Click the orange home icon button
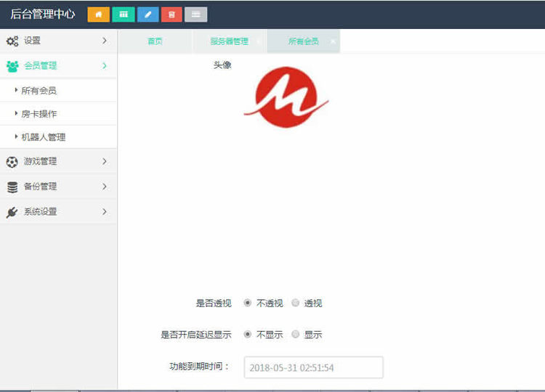The image size is (545, 392). coord(98,15)
